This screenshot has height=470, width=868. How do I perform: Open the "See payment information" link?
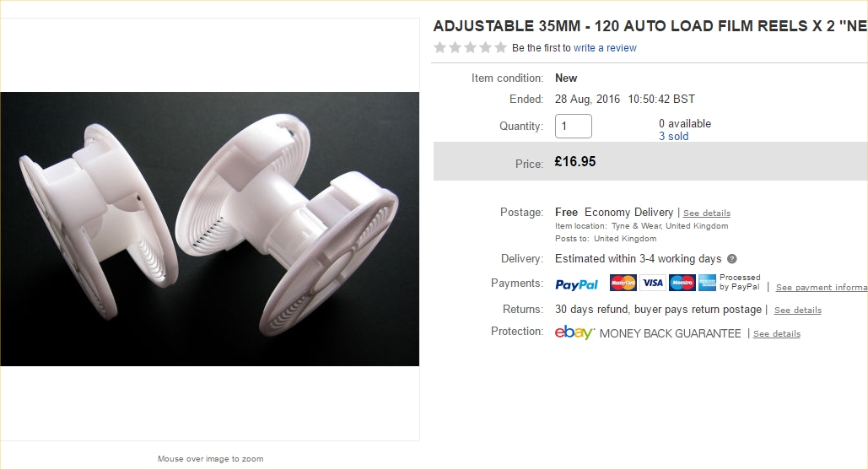pos(821,288)
